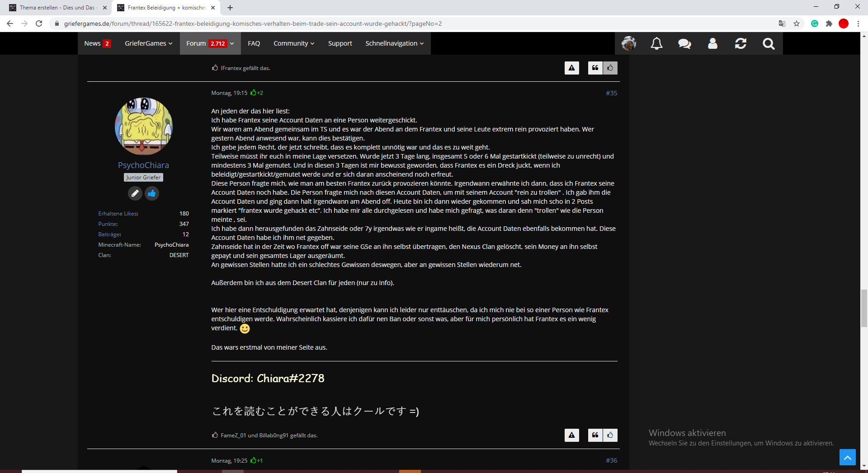Quote post #35 using quotation icon
The image size is (868, 473).
tap(595, 435)
